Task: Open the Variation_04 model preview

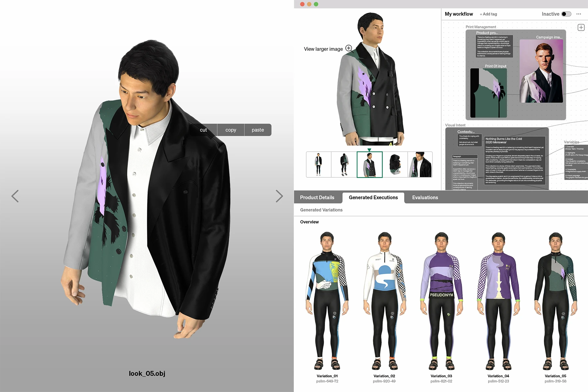Action: (x=498, y=301)
